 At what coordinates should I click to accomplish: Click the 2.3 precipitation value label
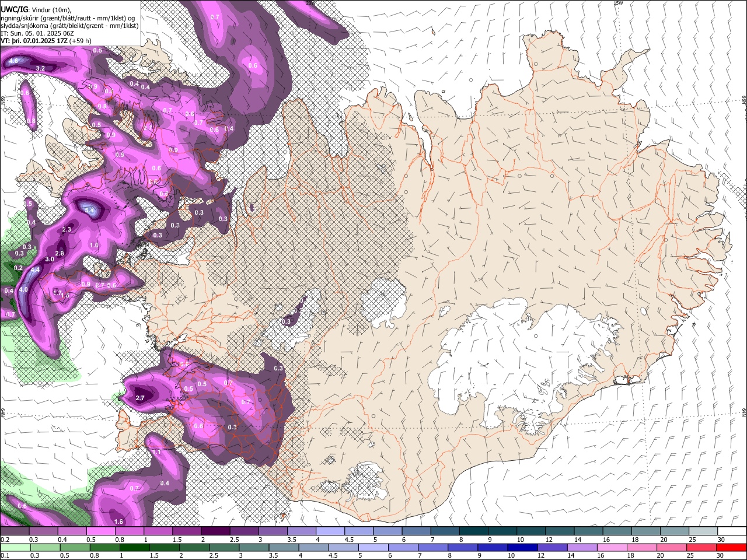(x=67, y=229)
